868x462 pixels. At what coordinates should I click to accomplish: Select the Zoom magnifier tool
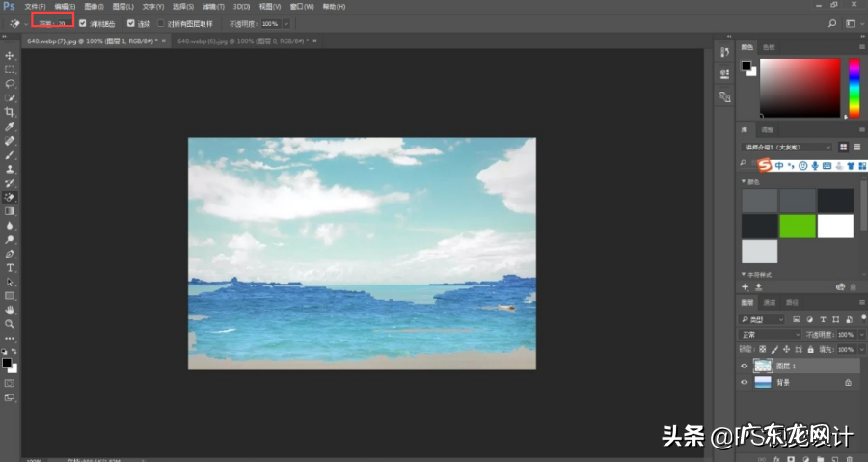click(10, 324)
